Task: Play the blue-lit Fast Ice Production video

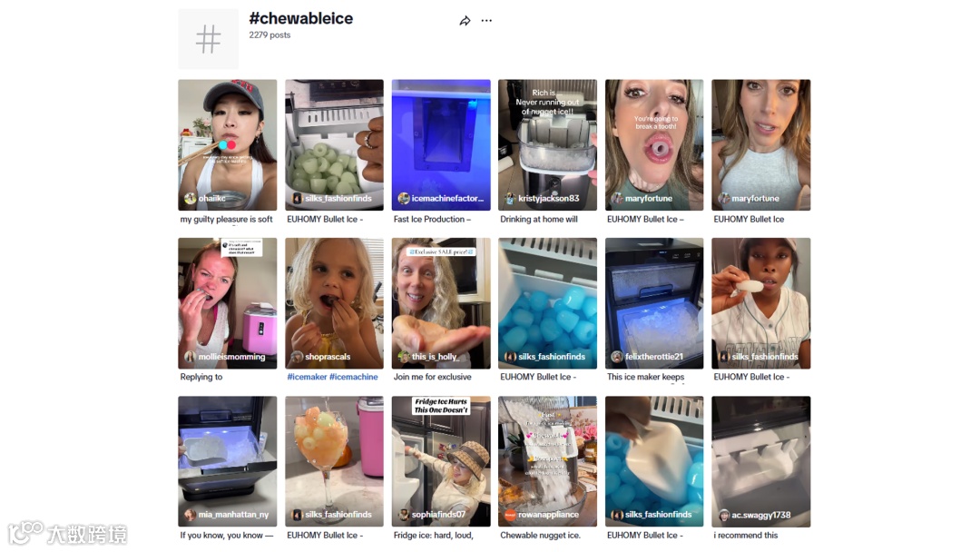Action: pyautogui.click(x=441, y=145)
